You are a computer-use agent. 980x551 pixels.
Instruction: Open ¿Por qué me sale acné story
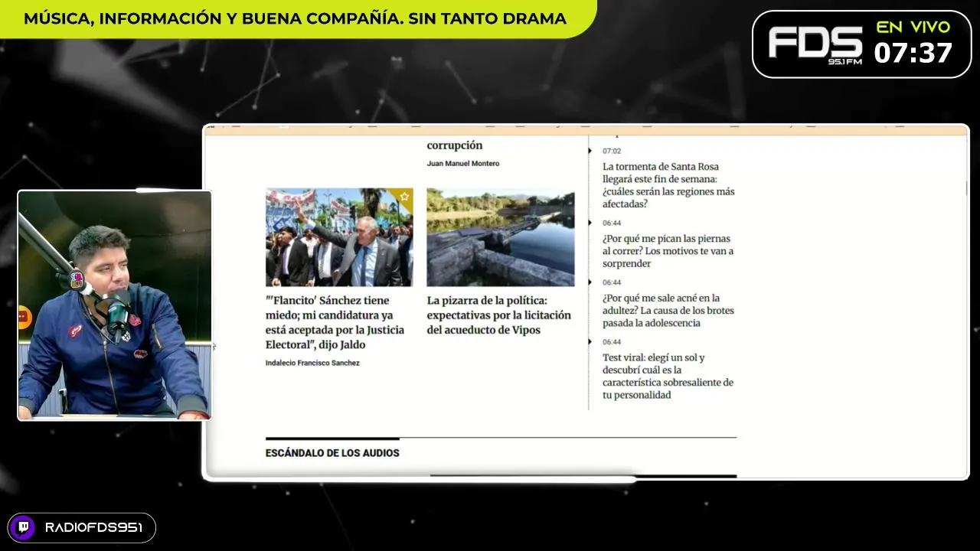pyautogui.click(x=668, y=311)
